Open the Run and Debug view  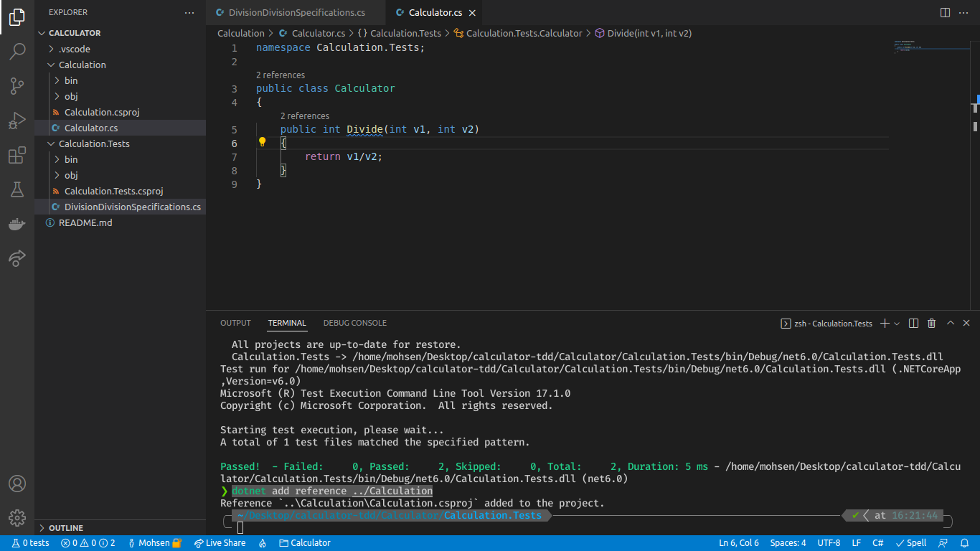point(17,121)
